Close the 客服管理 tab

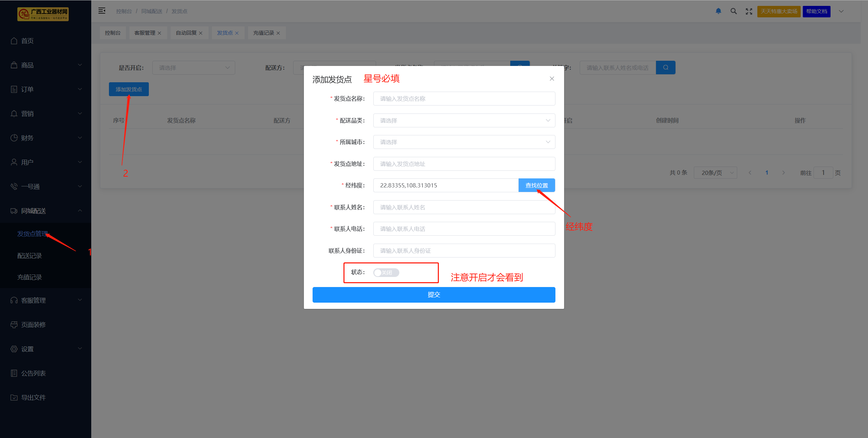point(160,33)
